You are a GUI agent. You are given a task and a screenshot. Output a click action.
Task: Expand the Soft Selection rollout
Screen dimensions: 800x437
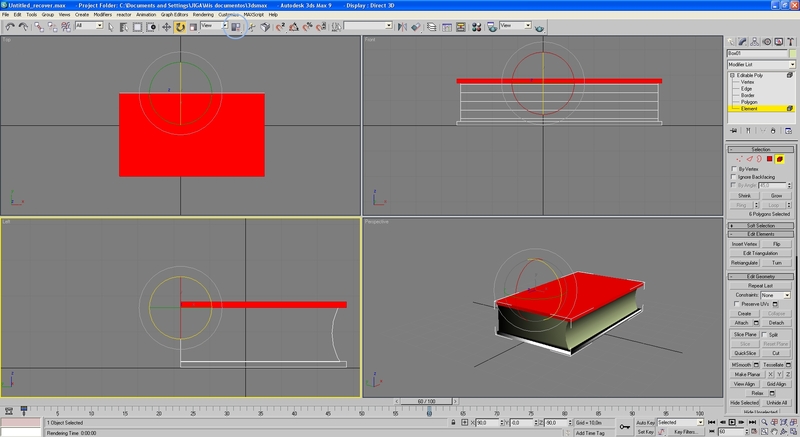[760, 225]
